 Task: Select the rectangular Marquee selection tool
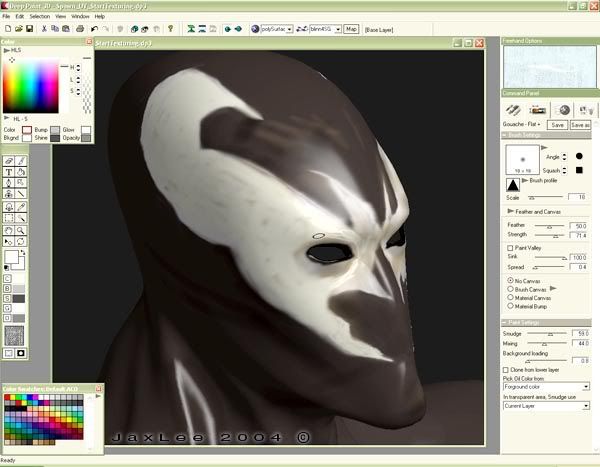coord(9,218)
